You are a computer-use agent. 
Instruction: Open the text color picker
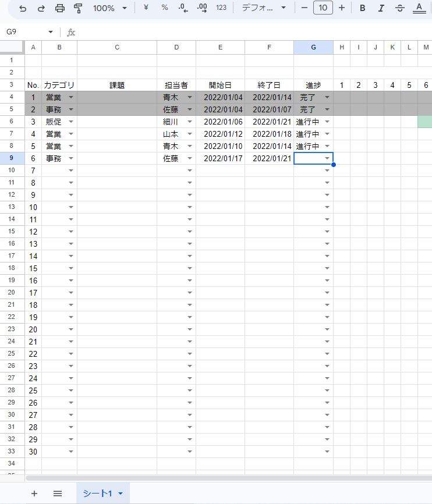[417, 8]
